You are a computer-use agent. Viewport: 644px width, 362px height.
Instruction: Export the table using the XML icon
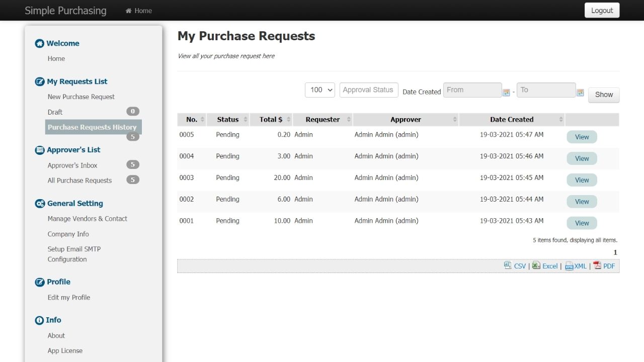pyautogui.click(x=569, y=266)
